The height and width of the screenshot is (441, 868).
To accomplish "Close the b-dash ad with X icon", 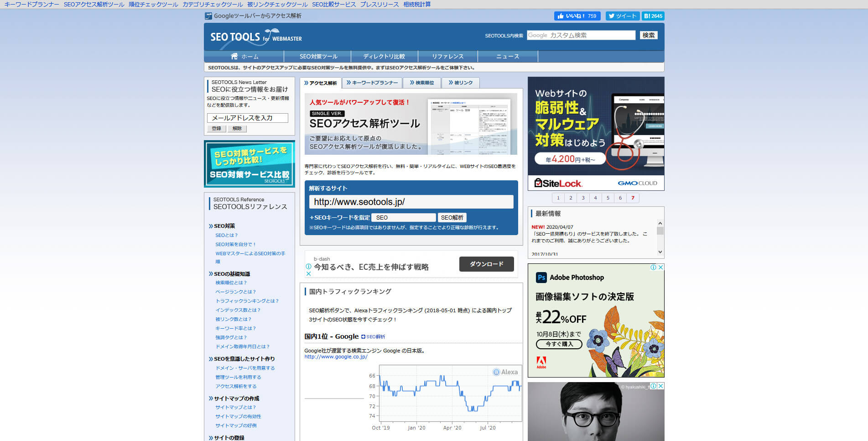I will 309,274.
